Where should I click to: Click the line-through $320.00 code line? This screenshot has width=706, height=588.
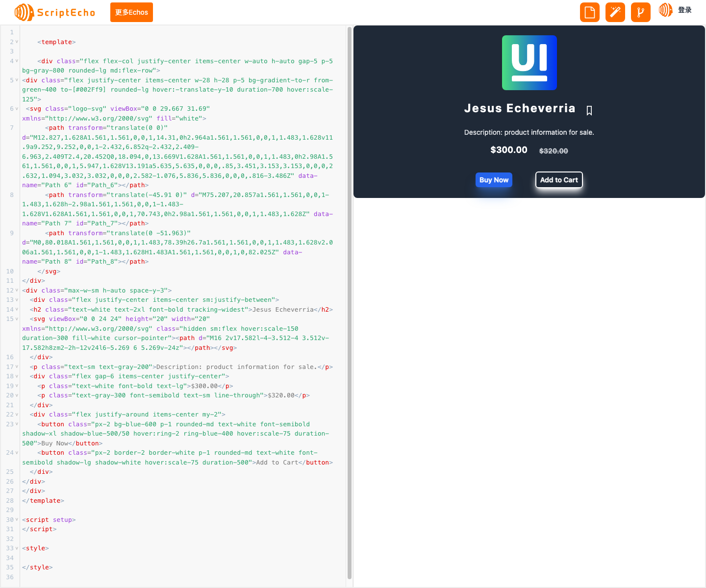pos(174,395)
